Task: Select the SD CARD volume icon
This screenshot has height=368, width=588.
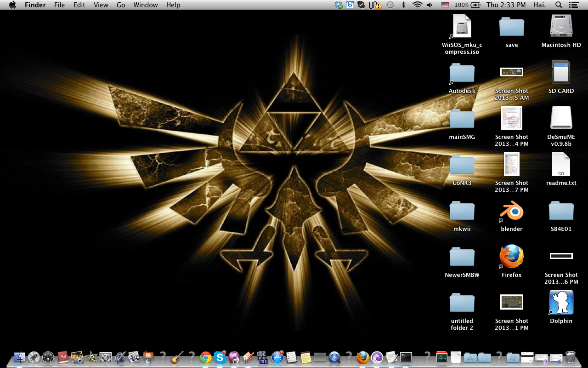Action: point(561,73)
